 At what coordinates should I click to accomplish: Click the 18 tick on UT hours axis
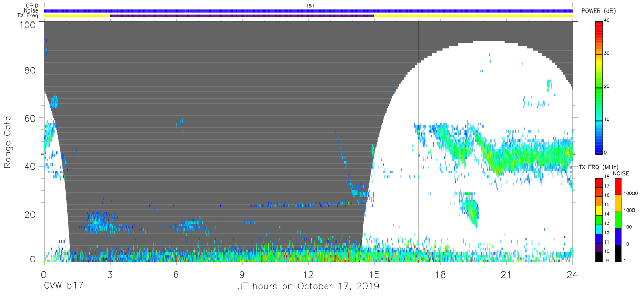(x=441, y=274)
